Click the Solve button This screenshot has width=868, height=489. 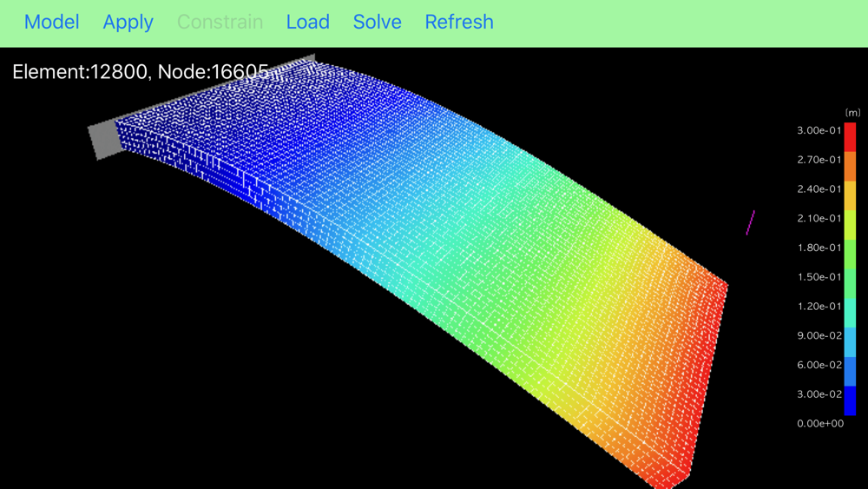tap(377, 23)
